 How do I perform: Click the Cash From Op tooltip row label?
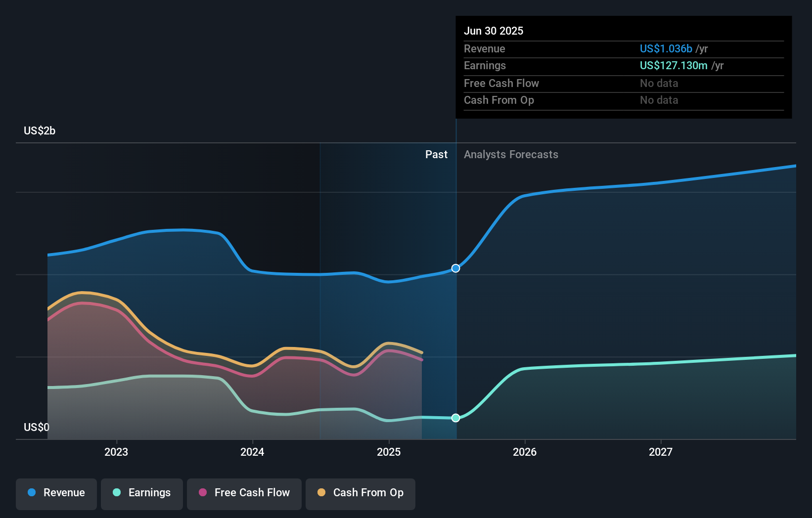tap(499, 100)
